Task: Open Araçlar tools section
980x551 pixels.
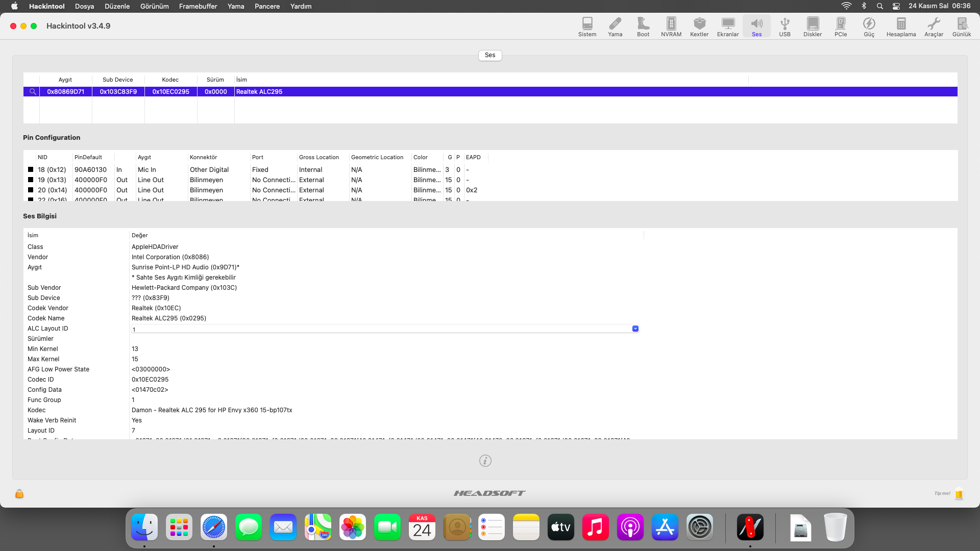Action: [934, 27]
